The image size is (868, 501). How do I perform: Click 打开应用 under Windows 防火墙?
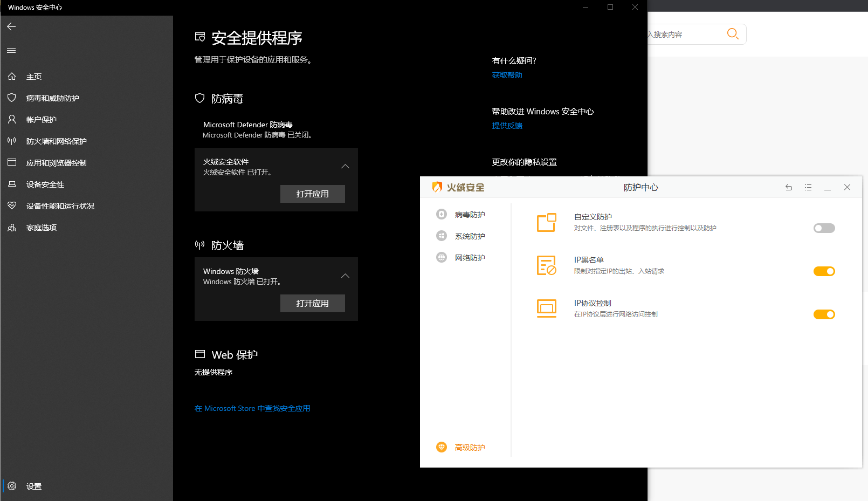[x=313, y=304]
